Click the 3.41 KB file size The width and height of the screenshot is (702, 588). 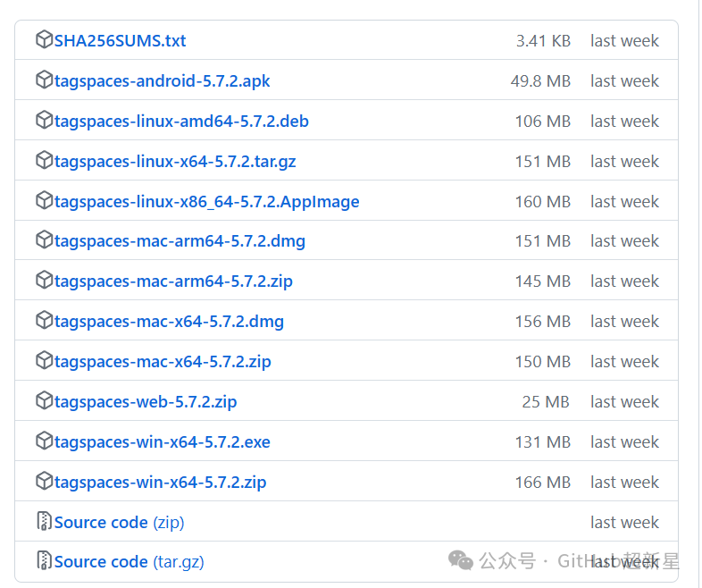(x=544, y=41)
